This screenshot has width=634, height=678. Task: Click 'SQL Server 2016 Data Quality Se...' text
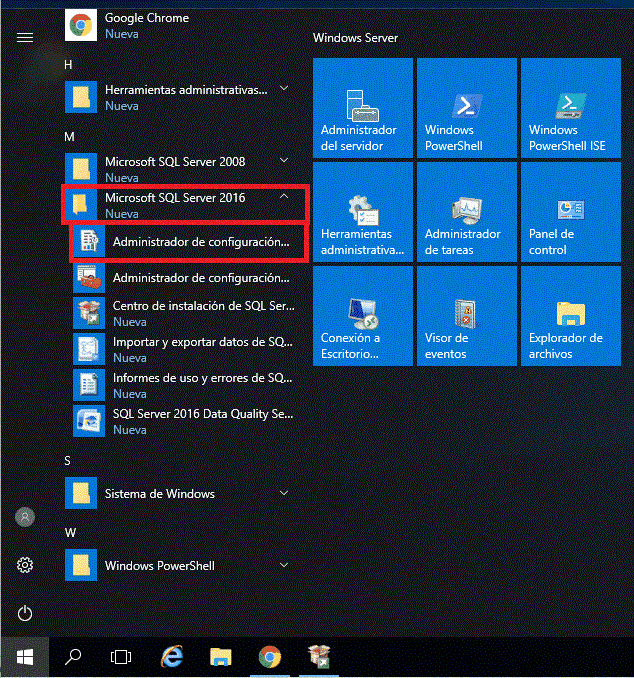pyautogui.click(x=203, y=414)
